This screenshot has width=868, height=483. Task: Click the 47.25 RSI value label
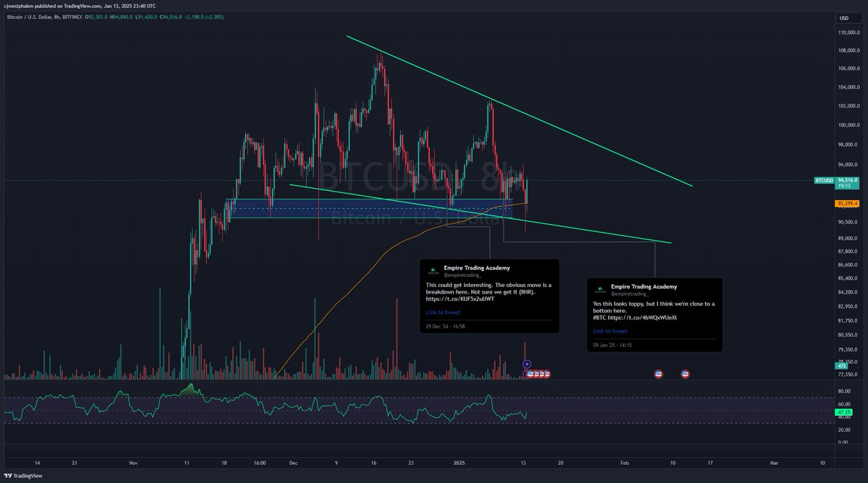[x=844, y=411]
